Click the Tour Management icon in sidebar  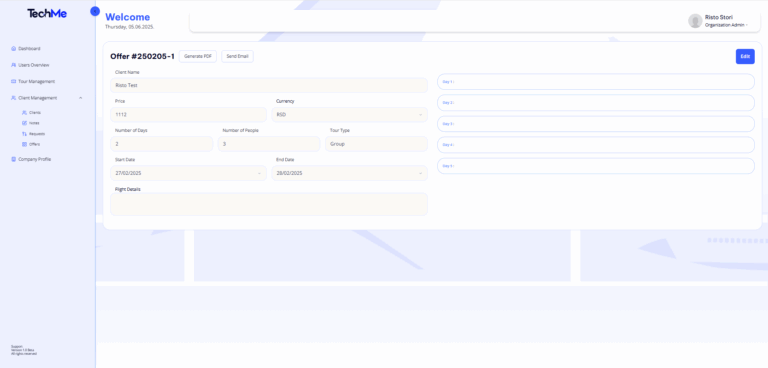[13, 81]
